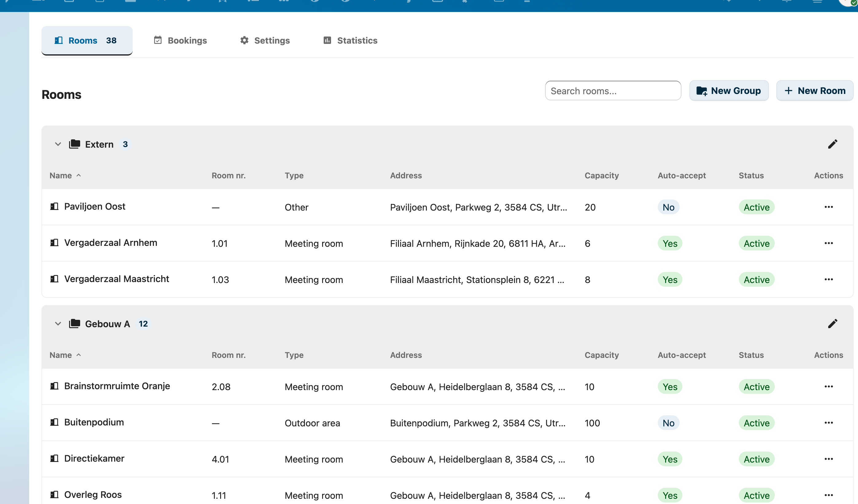Click the edit pencil for Gebouw A group

click(x=832, y=324)
